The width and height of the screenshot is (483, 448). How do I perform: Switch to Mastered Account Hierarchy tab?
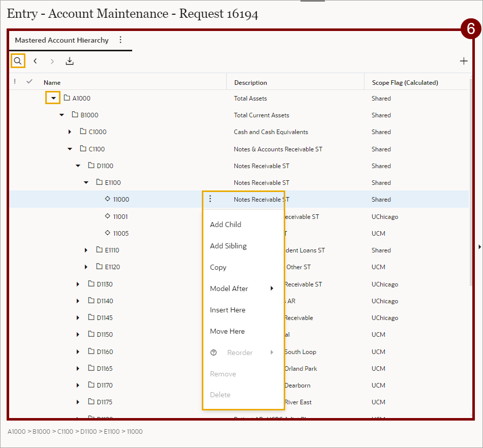tap(62, 40)
